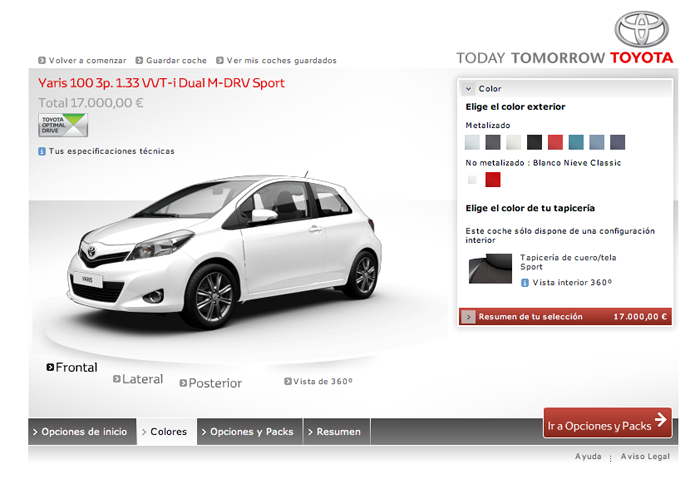Click the arrow icon beside Volver a comenzar
The image size is (700, 489).
pyautogui.click(x=42, y=60)
